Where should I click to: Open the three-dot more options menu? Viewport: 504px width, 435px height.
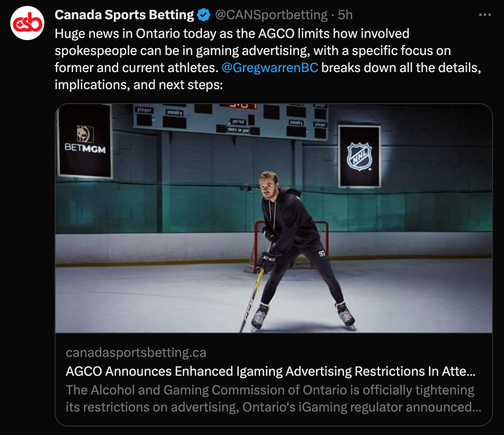[485, 15]
